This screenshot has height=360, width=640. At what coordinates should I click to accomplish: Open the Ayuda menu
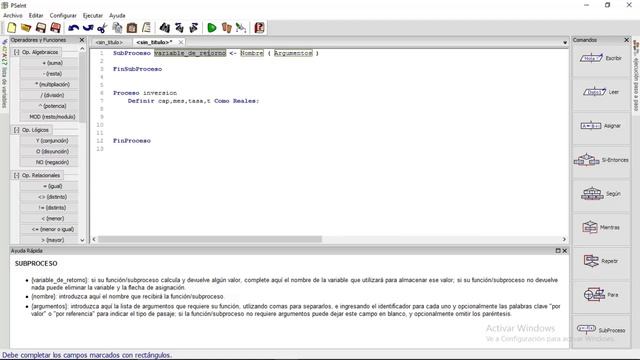pyautogui.click(x=117, y=16)
